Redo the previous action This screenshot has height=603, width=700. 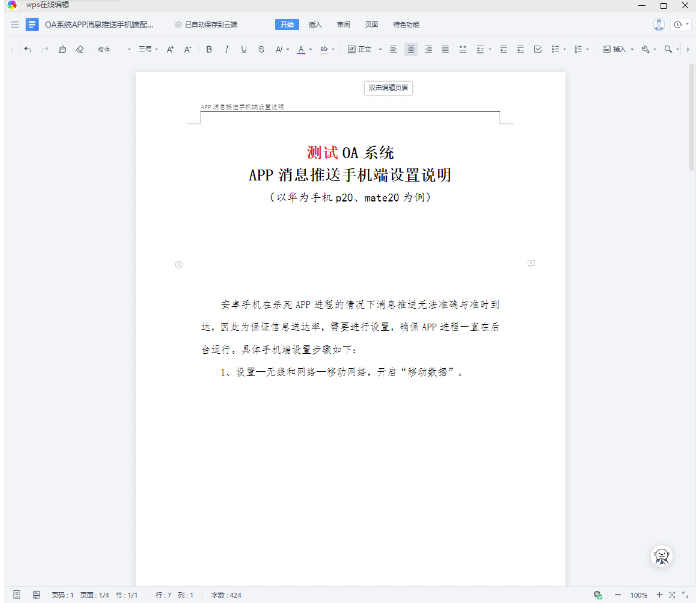point(45,49)
